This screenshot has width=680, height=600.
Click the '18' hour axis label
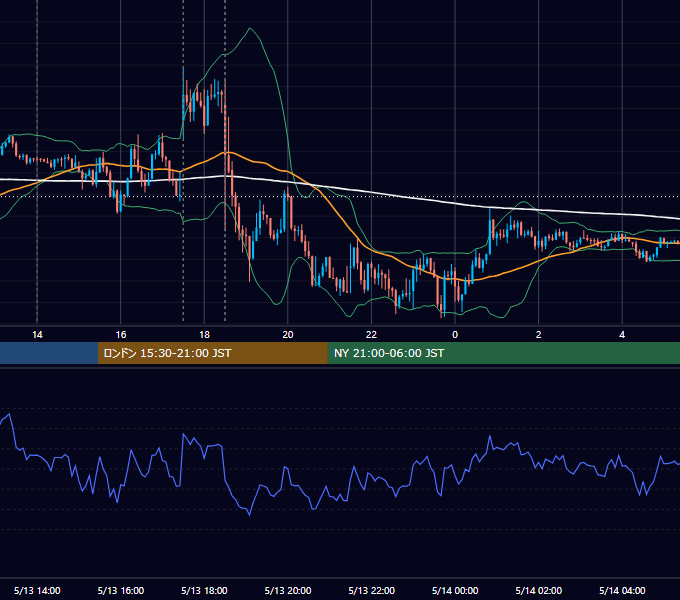coord(204,335)
